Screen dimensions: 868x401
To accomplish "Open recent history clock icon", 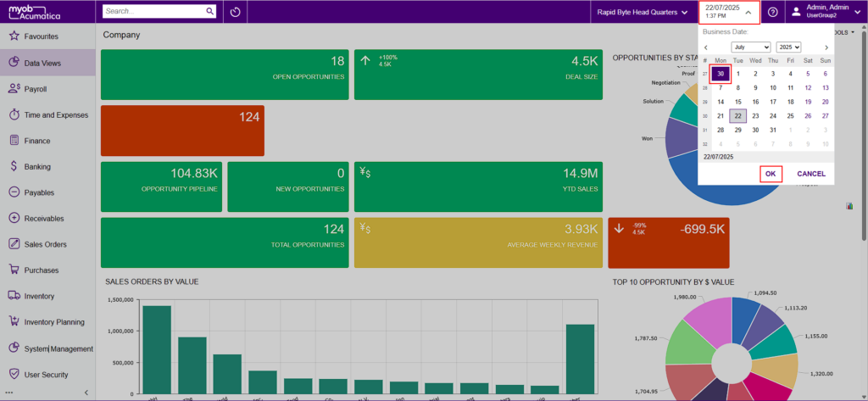I will (x=236, y=12).
